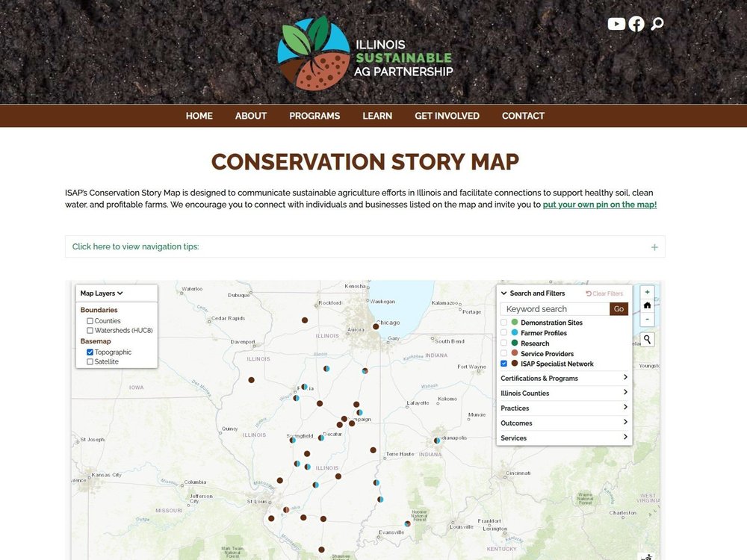The image size is (747, 560).
Task: Open the GET INVOLVED menu item
Action: point(447,116)
